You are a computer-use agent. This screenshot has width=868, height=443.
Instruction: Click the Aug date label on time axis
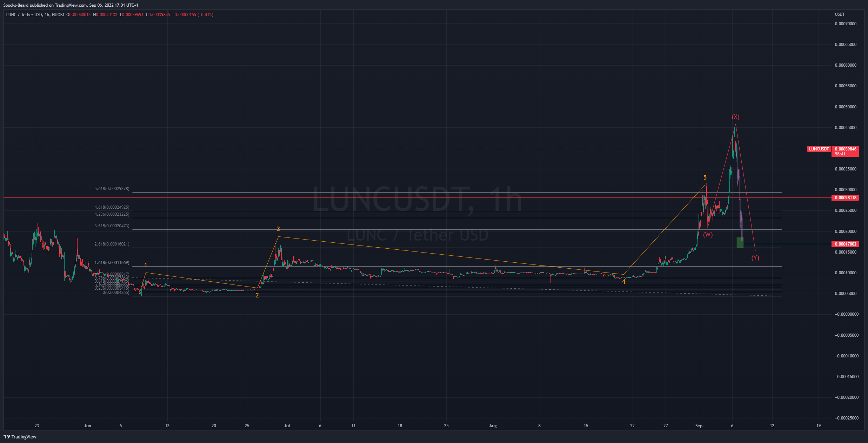(x=493, y=426)
